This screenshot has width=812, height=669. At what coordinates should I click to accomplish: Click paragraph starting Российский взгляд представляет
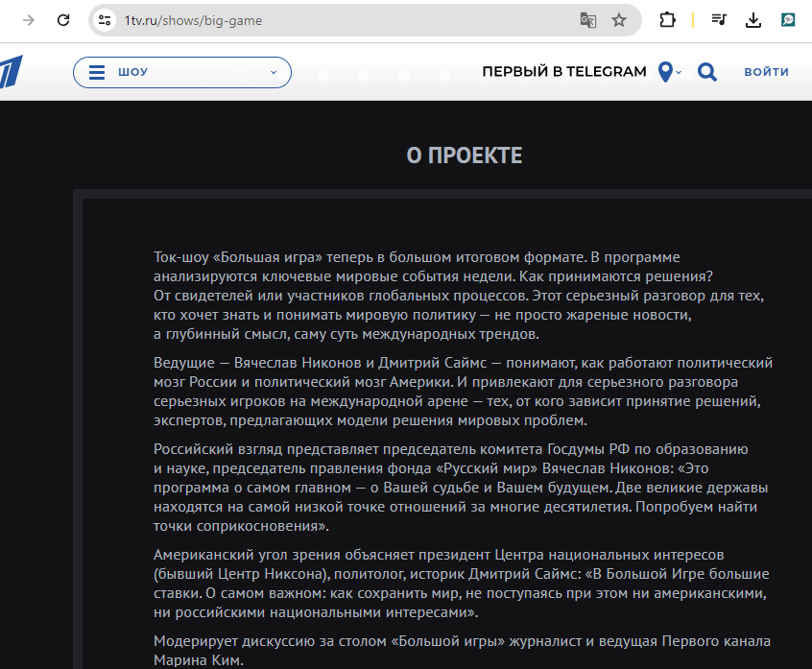click(x=461, y=488)
